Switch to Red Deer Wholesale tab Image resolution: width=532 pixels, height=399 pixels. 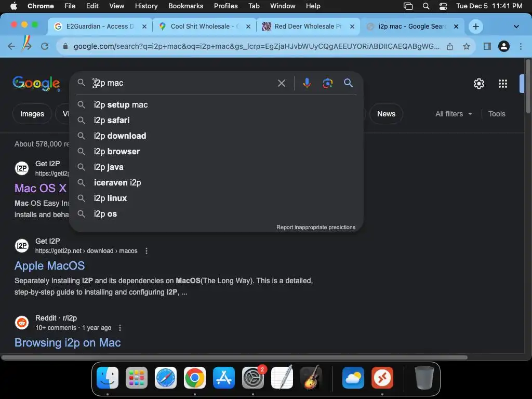308,26
